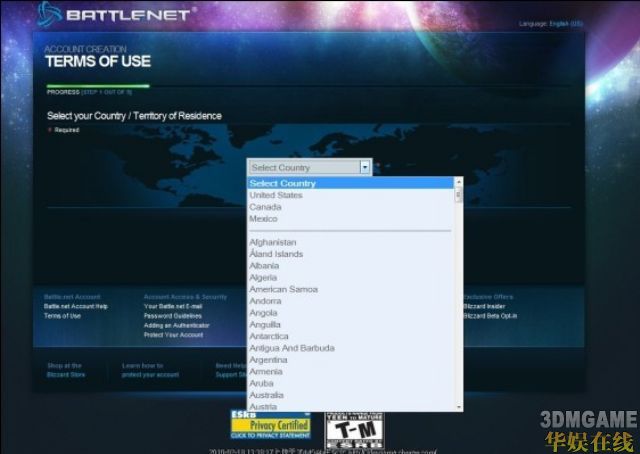
Task: Click the ESRB Privacy Certified badge
Action: coord(271,425)
